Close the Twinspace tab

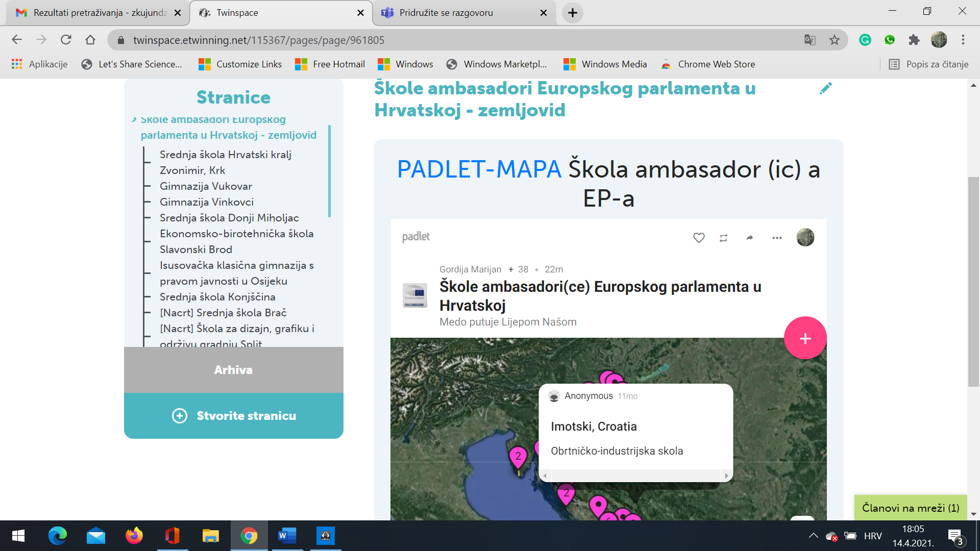pyautogui.click(x=360, y=13)
